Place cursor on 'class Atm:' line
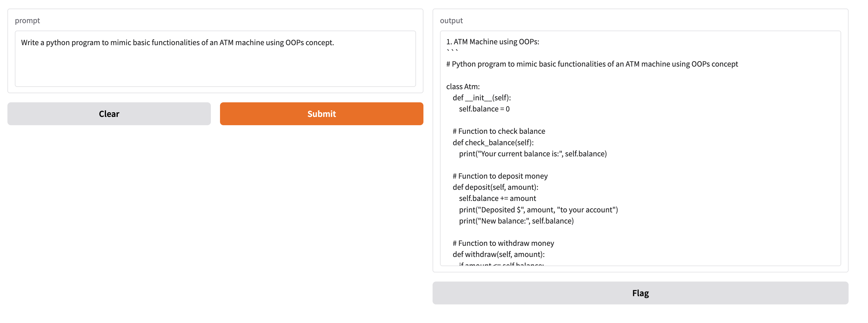868x323 pixels. coord(463,86)
